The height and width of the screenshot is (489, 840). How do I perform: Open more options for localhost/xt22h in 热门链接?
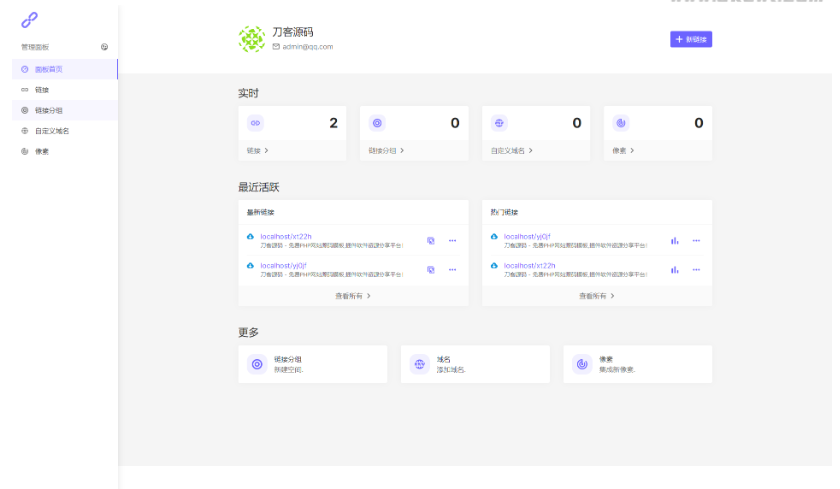pyautogui.click(x=696, y=270)
